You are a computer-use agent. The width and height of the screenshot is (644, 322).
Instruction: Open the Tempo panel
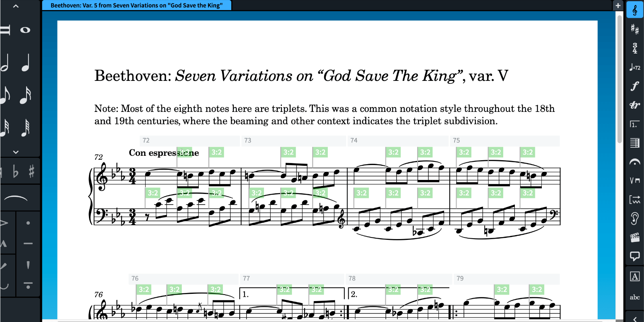[x=635, y=67]
